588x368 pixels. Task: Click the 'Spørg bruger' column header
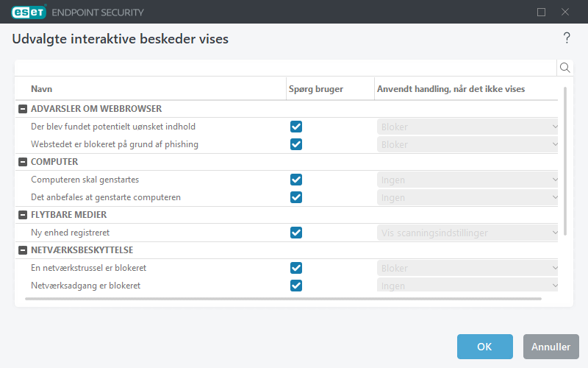(316, 89)
